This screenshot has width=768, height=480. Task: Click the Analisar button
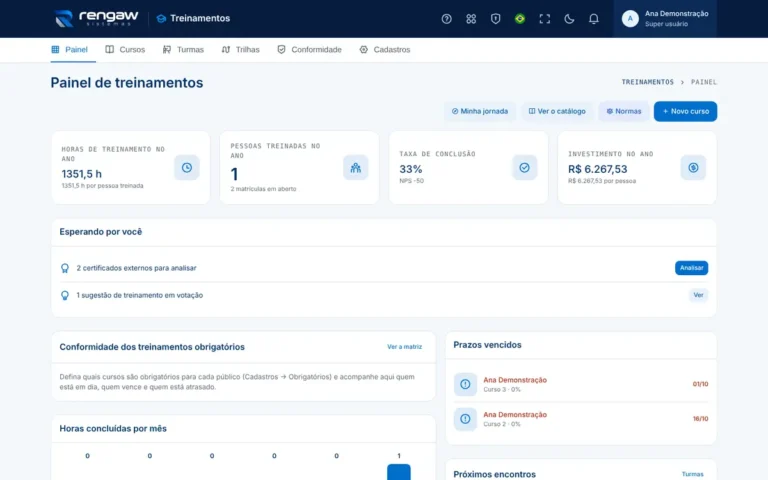(692, 268)
